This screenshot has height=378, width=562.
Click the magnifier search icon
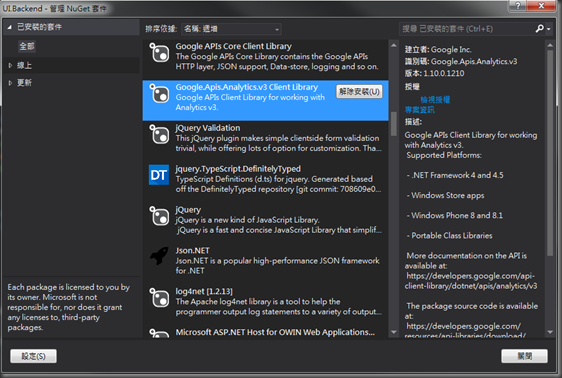539,28
